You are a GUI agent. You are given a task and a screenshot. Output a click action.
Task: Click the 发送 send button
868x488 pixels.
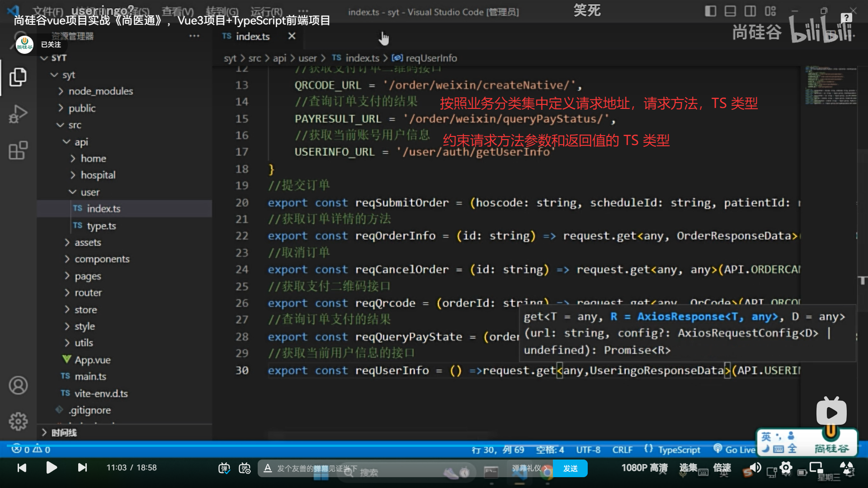570,468
